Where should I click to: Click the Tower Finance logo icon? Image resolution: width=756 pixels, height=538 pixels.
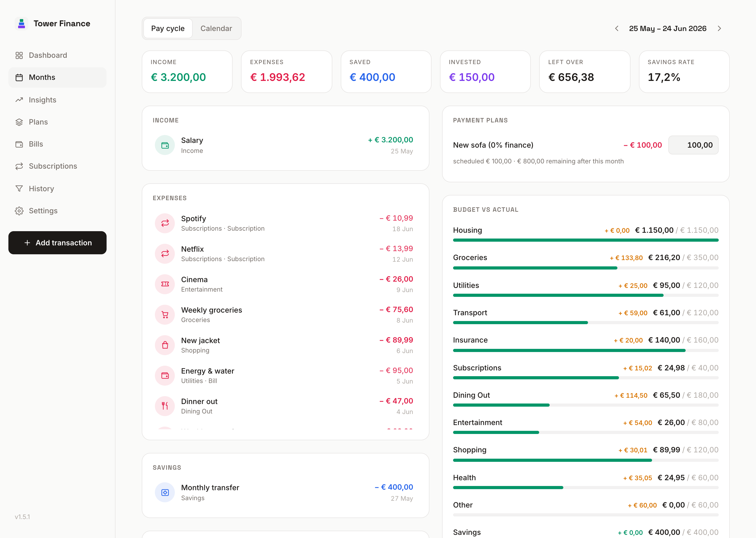[x=22, y=24]
